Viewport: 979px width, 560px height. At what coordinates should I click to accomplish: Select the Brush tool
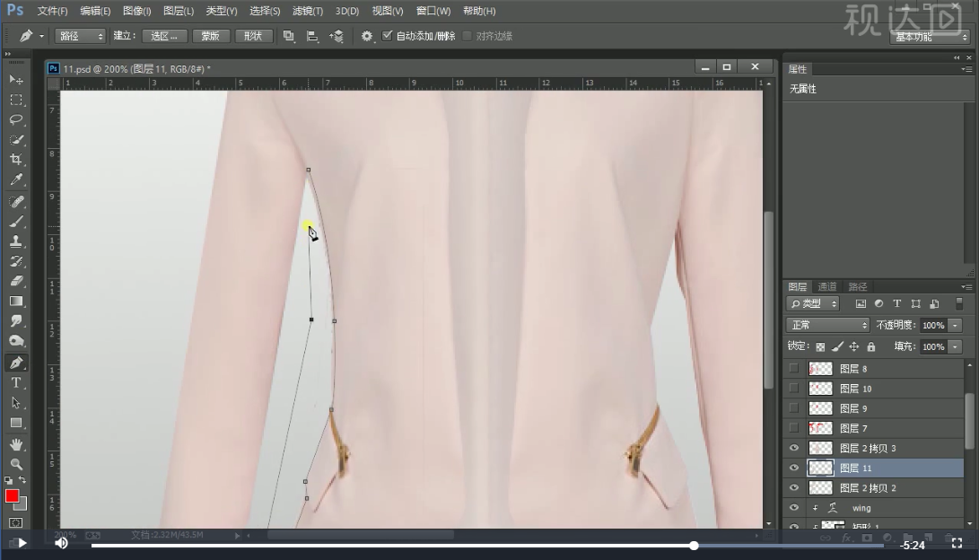pyautogui.click(x=16, y=222)
